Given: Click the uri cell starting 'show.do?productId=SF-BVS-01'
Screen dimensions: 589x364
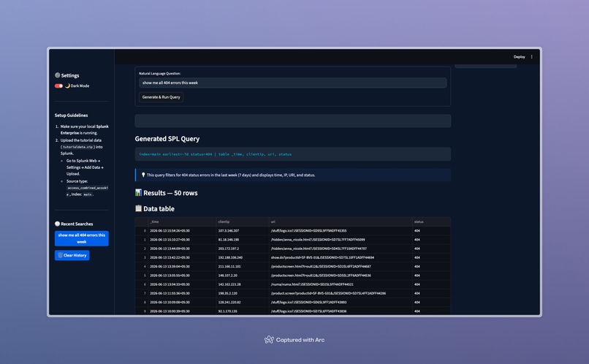Looking at the screenshot, I should (x=341, y=258).
